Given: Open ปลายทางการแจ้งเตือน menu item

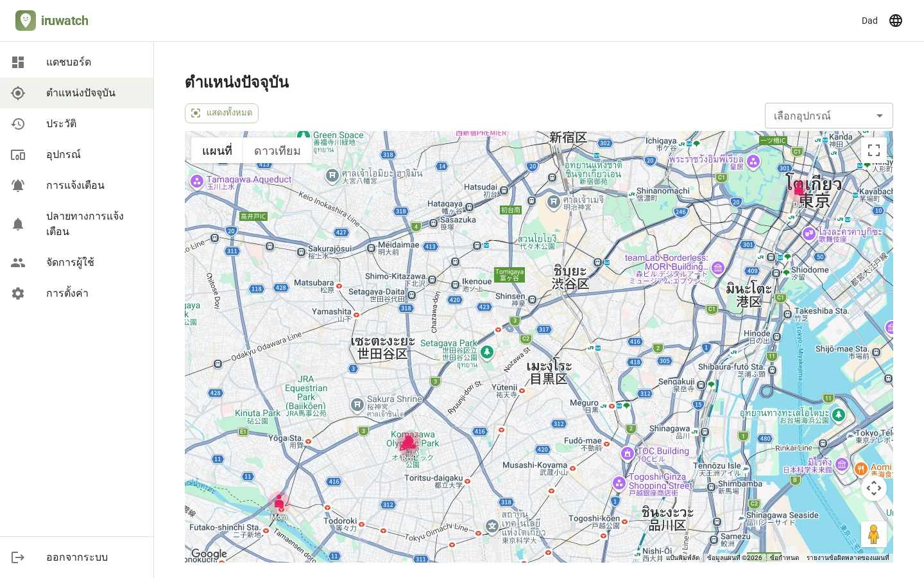Looking at the screenshot, I should [x=77, y=224].
